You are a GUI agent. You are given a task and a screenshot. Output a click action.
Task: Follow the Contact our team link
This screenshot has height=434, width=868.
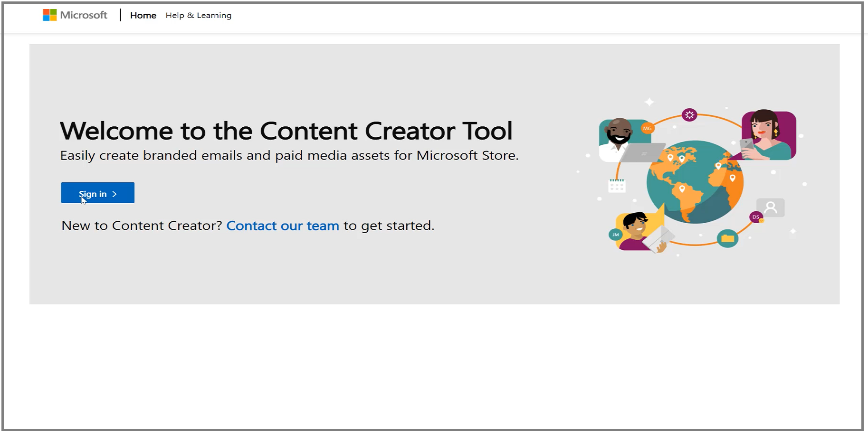(283, 226)
